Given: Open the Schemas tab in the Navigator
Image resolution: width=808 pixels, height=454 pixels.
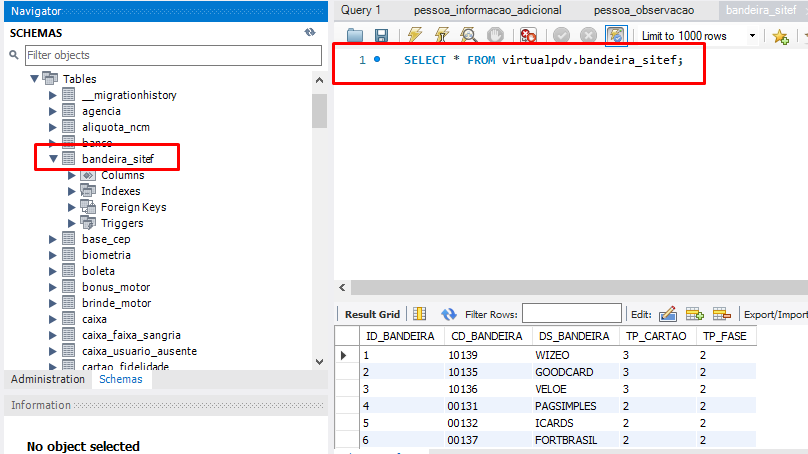Looking at the screenshot, I should [x=121, y=379].
